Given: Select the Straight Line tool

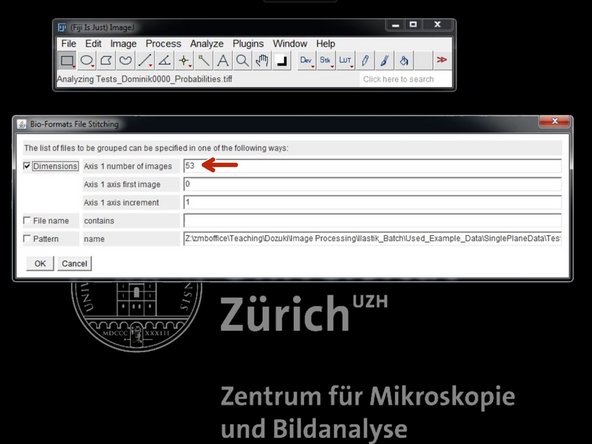Looking at the screenshot, I should pyautogui.click(x=145, y=60).
